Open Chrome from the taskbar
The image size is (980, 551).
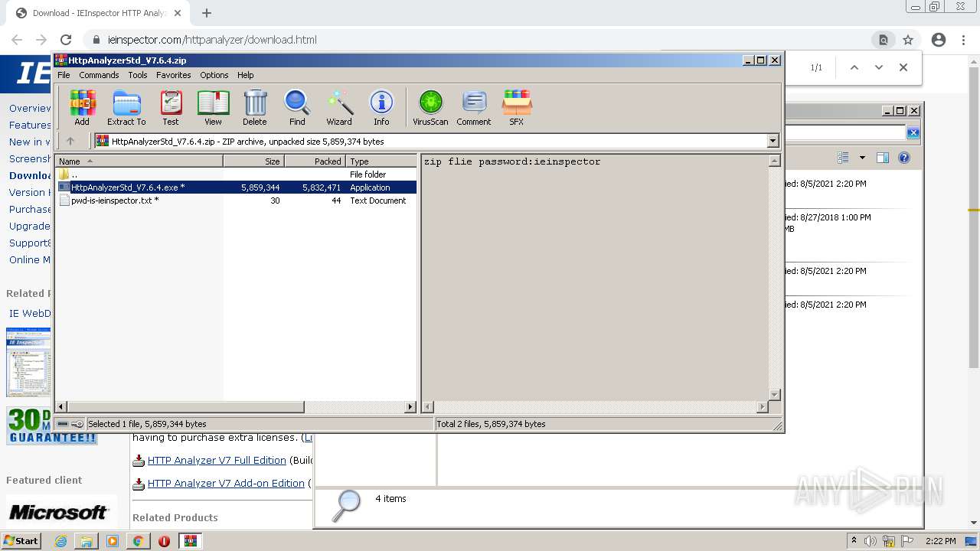[x=138, y=541]
